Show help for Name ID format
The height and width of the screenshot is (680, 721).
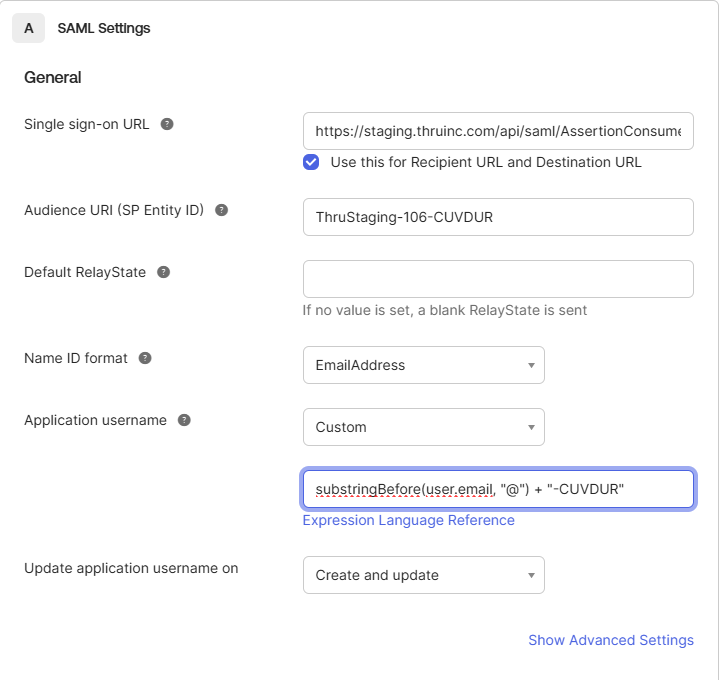coord(145,358)
